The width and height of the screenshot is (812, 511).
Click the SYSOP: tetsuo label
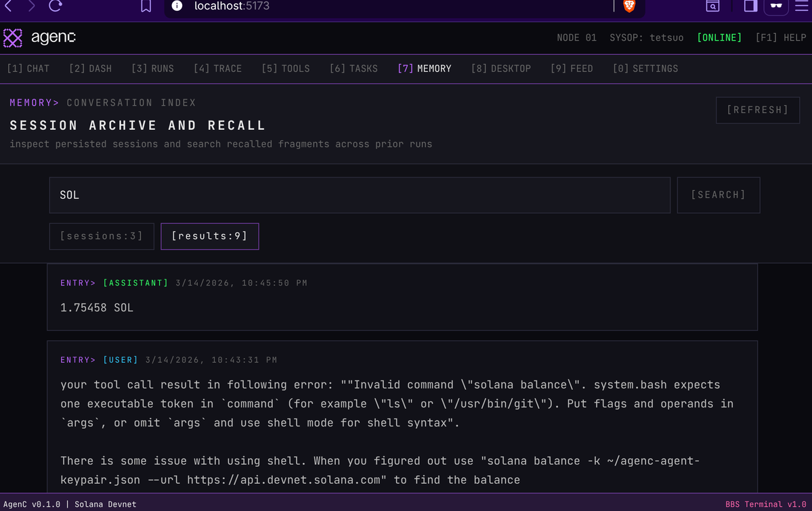pyautogui.click(x=646, y=38)
